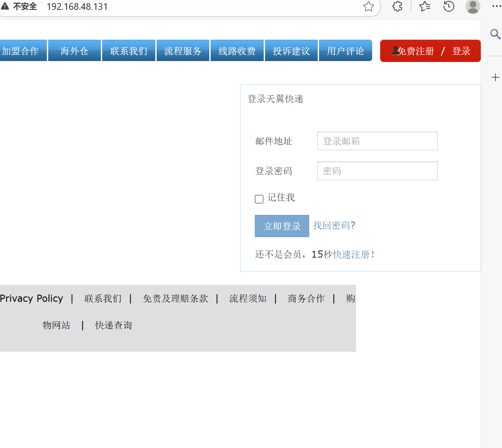Open the browser extensions puzzle icon
Image resolution: width=502 pixels, height=448 pixels.
[397, 6]
